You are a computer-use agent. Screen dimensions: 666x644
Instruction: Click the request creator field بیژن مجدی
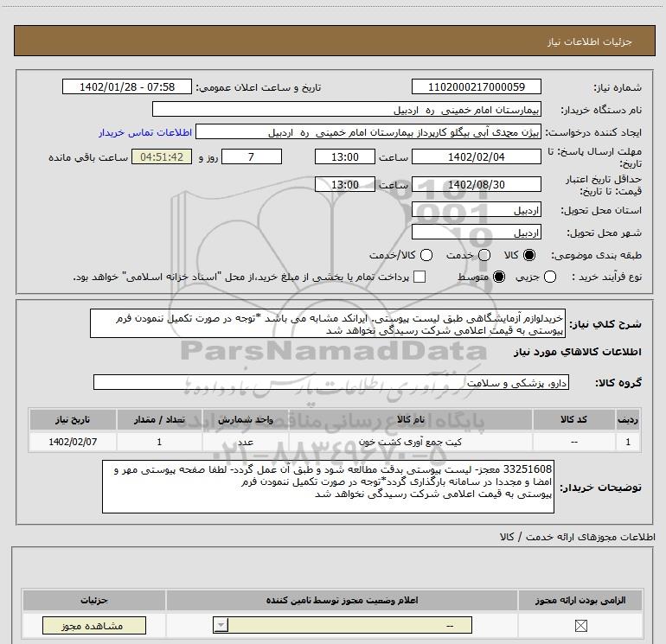(x=368, y=132)
